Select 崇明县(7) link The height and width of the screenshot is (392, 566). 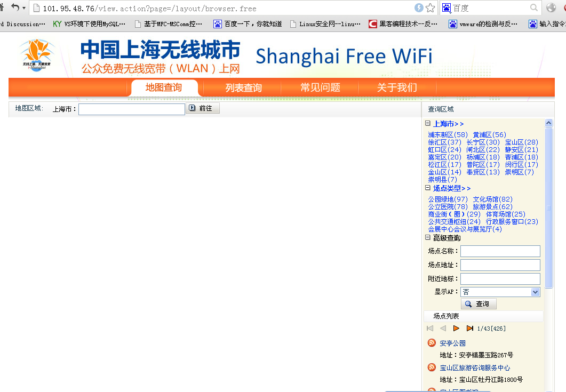(x=443, y=179)
